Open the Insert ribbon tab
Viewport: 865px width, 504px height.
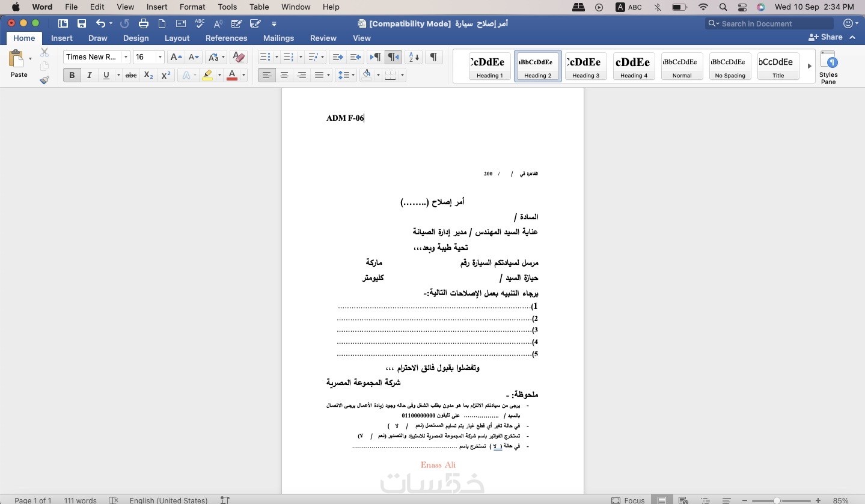pos(62,38)
